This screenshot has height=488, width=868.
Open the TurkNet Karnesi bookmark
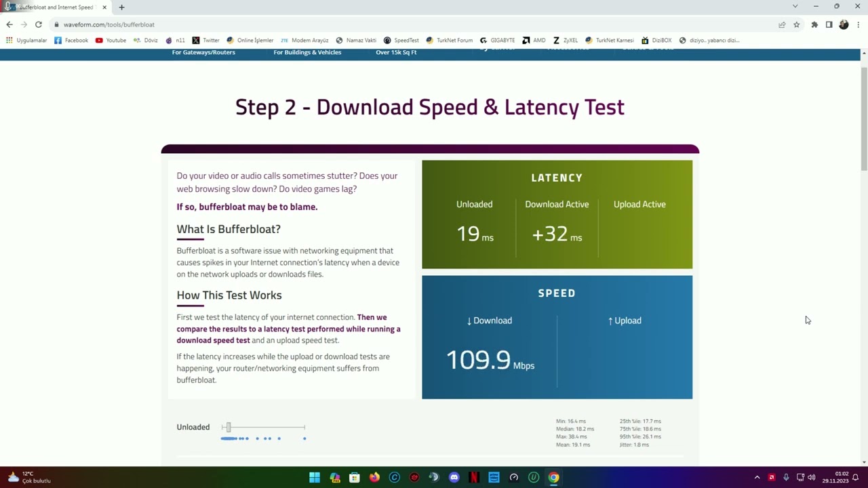click(609, 40)
